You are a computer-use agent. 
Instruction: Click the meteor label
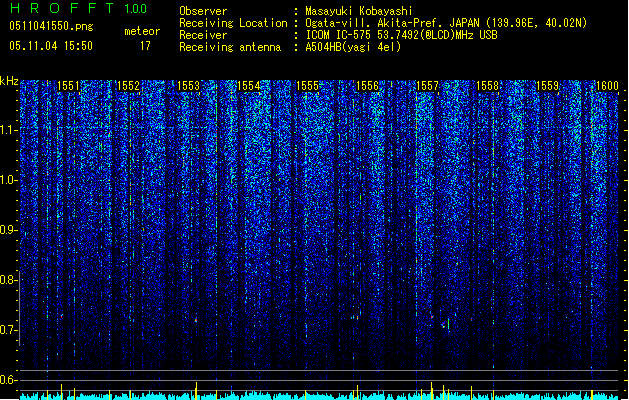(x=142, y=31)
